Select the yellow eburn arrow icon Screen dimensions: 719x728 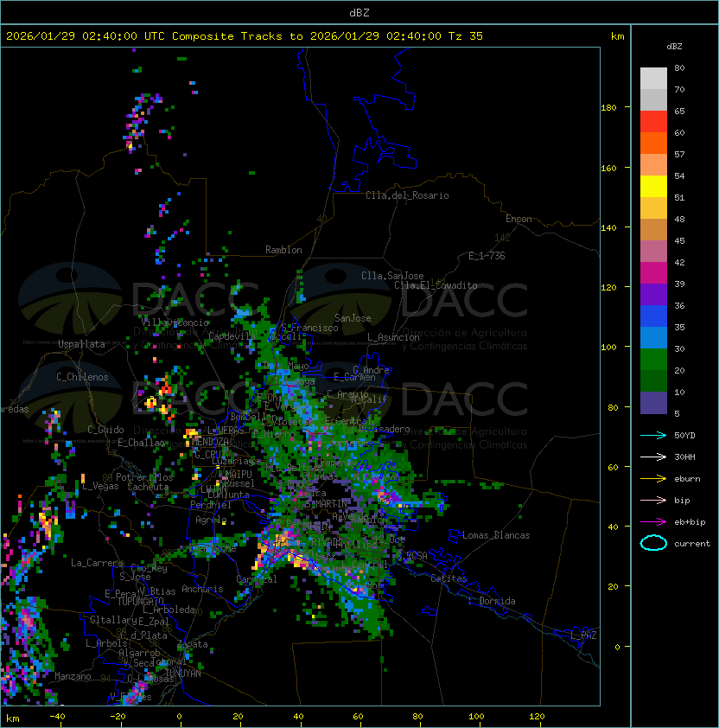click(653, 479)
